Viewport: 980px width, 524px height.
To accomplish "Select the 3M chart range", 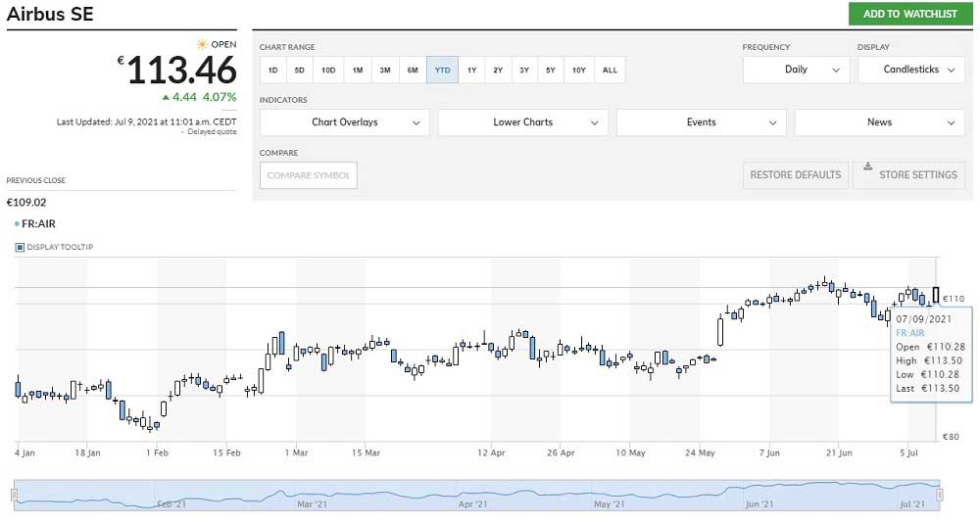I will [x=385, y=70].
